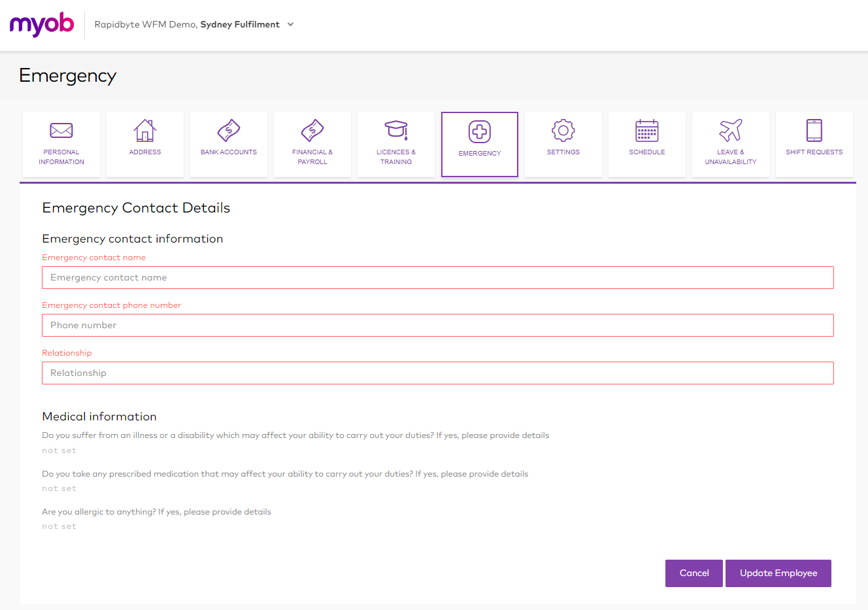Click the MYOB logo
The width and height of the screenshot is (868, 610).
(x=41, y=24)
